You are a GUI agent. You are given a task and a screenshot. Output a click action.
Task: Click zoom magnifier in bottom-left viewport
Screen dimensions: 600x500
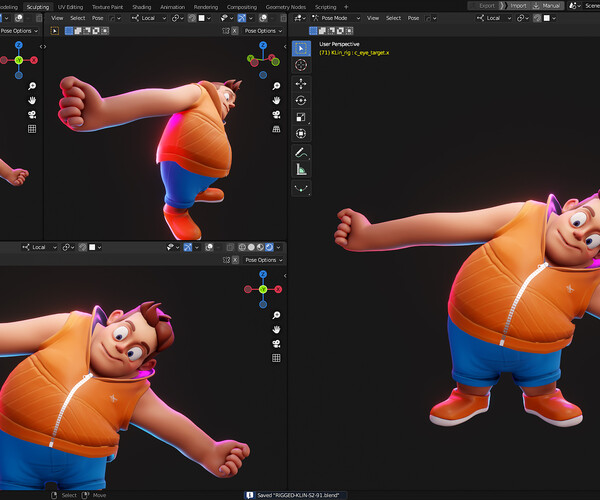click(276, 315)
